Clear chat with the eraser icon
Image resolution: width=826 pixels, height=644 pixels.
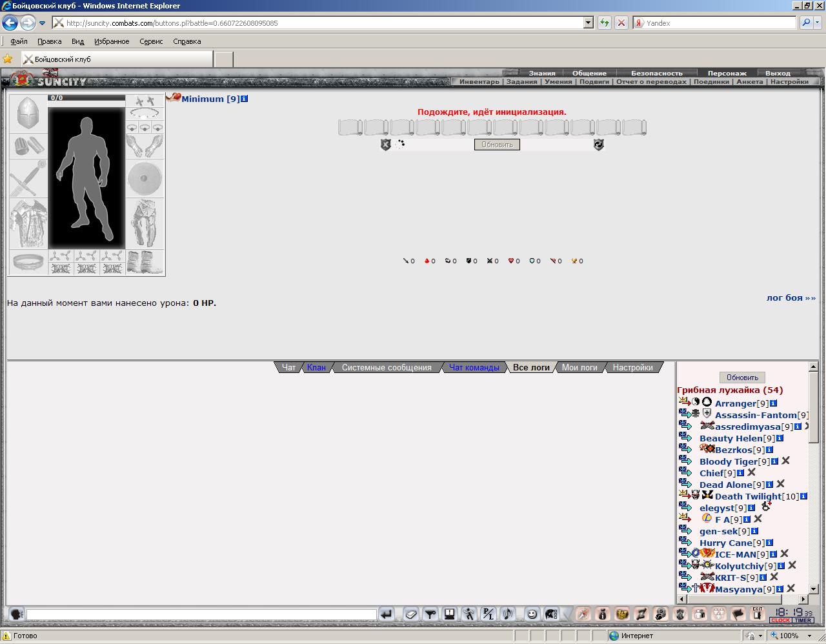pyautogui.click(x=411, y=614)
